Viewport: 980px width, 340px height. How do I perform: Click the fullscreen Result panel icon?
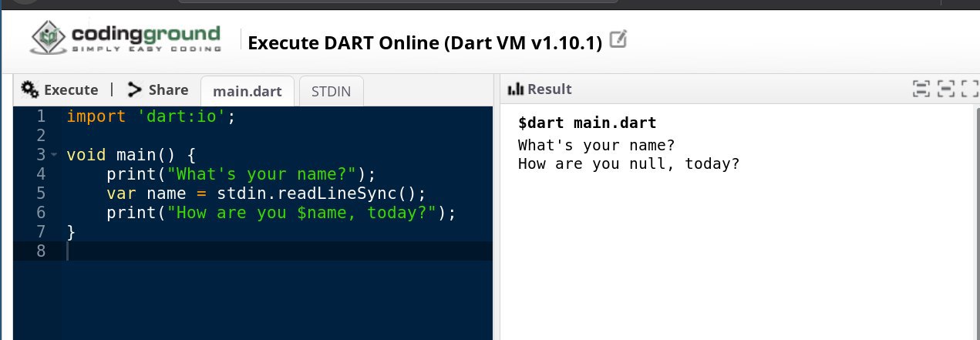(x=971, y=89)
